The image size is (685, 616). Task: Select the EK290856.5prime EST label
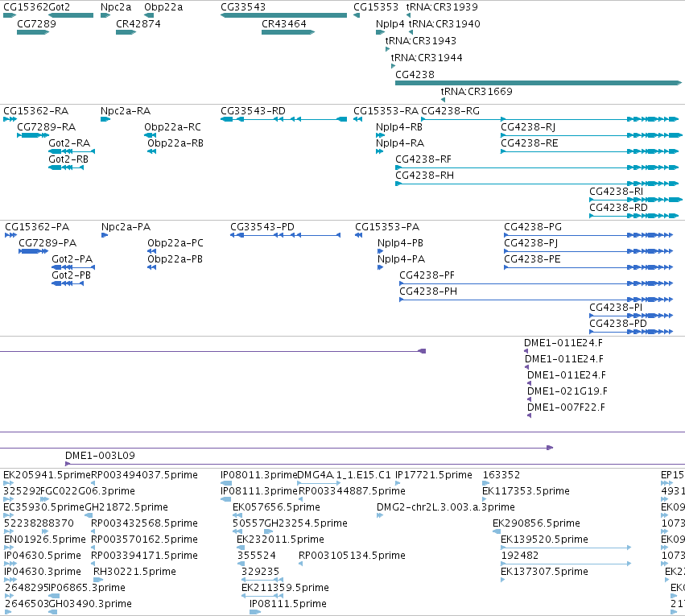(x=536, y=524)
